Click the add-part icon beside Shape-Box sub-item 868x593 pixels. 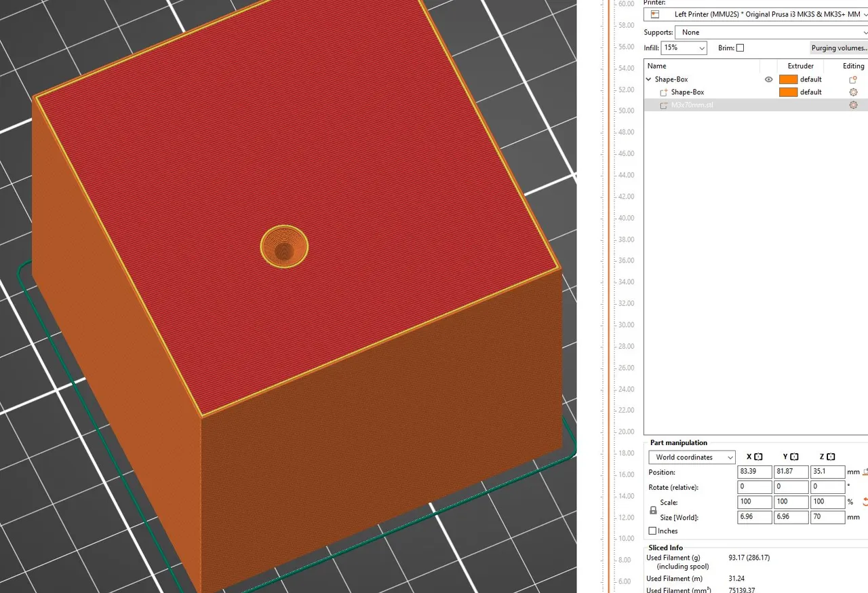pos(663,92)
